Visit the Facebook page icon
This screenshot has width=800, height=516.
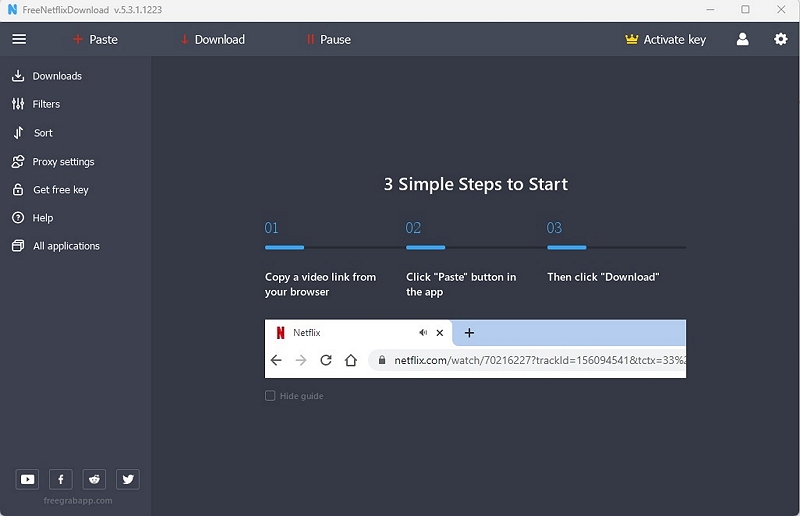click(x=61, y=479)
